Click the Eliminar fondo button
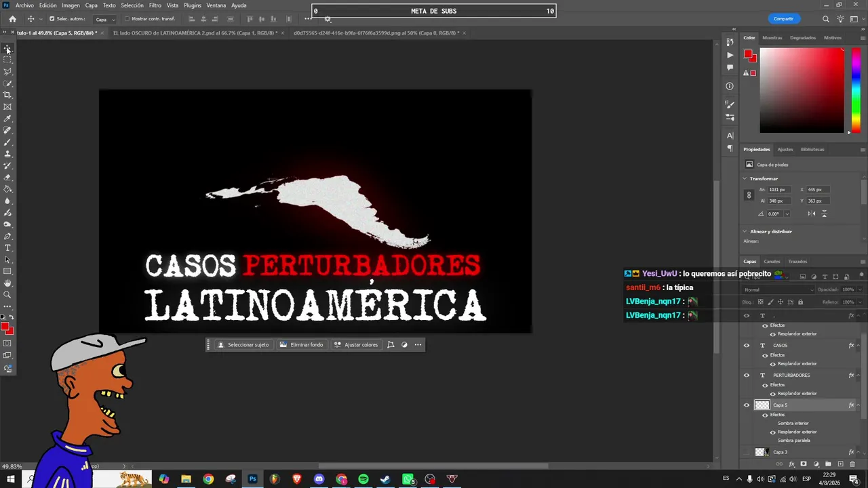Screen dimensions: 868x488 (x=301, y=345)
